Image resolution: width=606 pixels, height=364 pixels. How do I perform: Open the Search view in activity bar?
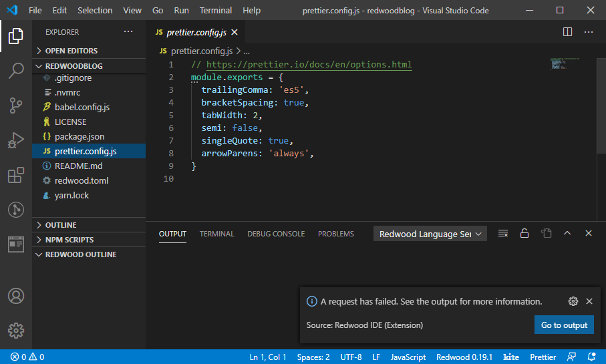point(16,71)
